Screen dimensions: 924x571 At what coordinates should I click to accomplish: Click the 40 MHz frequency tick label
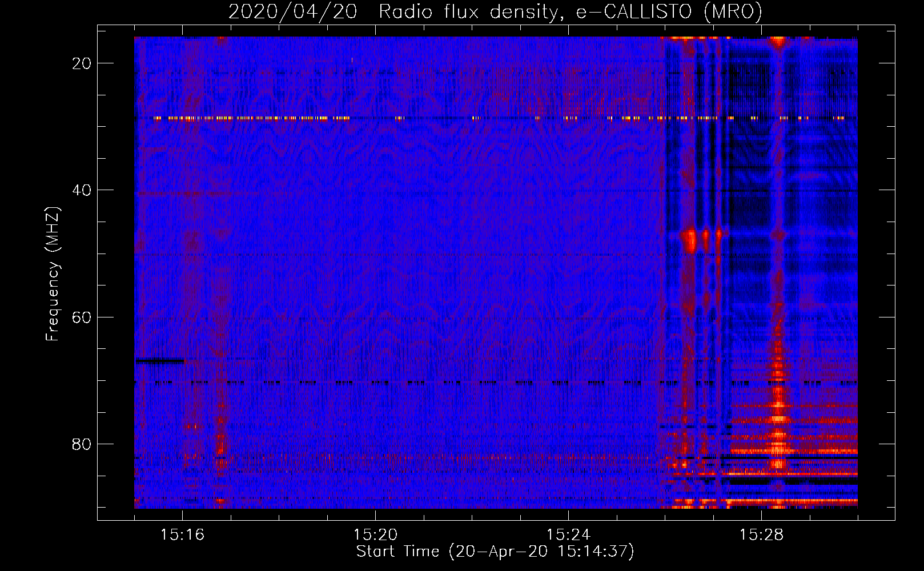click(x=82, y=190)
